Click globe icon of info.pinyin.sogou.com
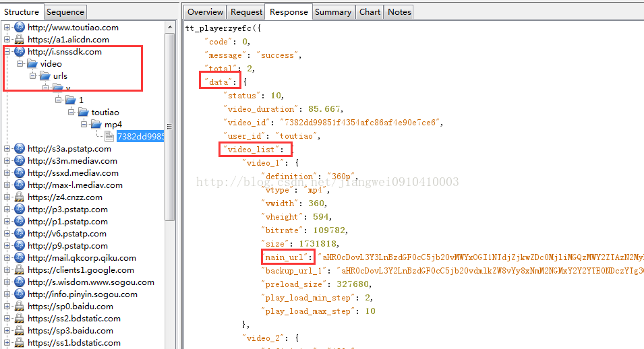 20,294
